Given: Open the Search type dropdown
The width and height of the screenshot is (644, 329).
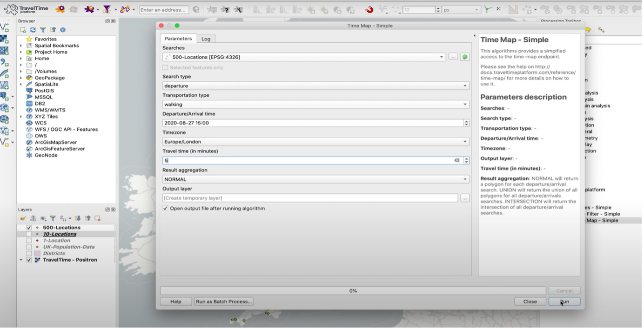Looking at the screenshot, I should (315, 86).
